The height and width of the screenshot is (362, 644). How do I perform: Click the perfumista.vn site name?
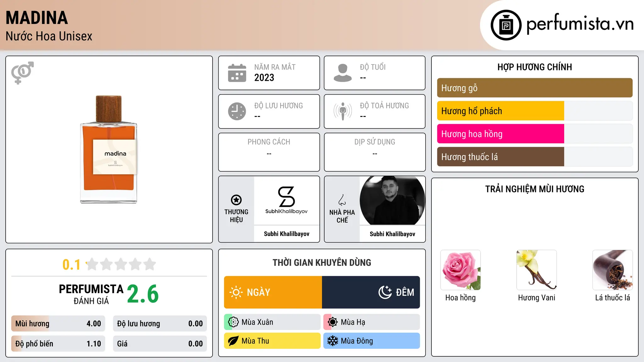[580, 24]
